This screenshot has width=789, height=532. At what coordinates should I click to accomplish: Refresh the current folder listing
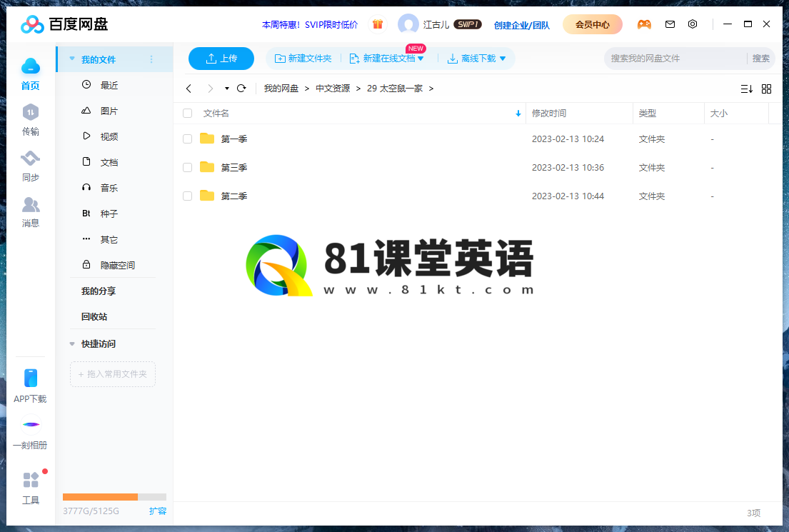tap(241, 89)
